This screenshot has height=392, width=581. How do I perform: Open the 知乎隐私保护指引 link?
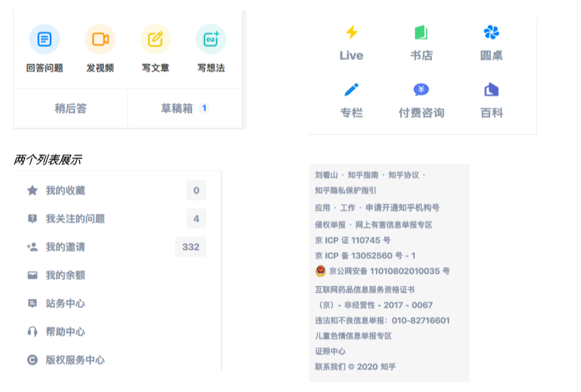(x=345, y=191)
